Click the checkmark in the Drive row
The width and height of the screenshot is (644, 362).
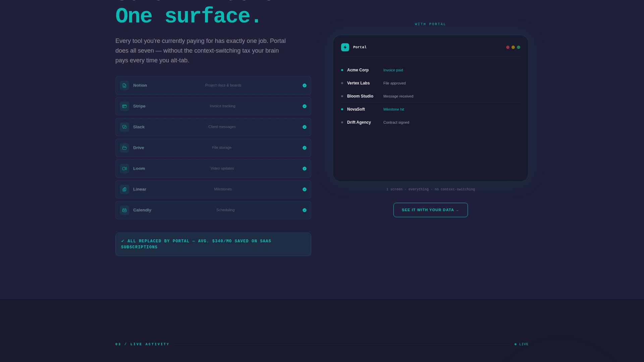pyautogui.click(x=305, y=148)
